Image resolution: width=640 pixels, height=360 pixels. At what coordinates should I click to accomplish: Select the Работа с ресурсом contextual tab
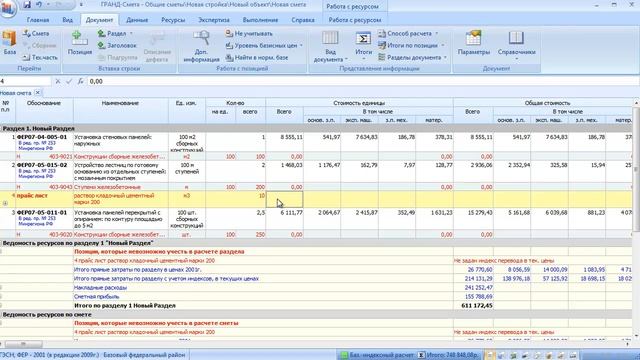tap(354, 20)
